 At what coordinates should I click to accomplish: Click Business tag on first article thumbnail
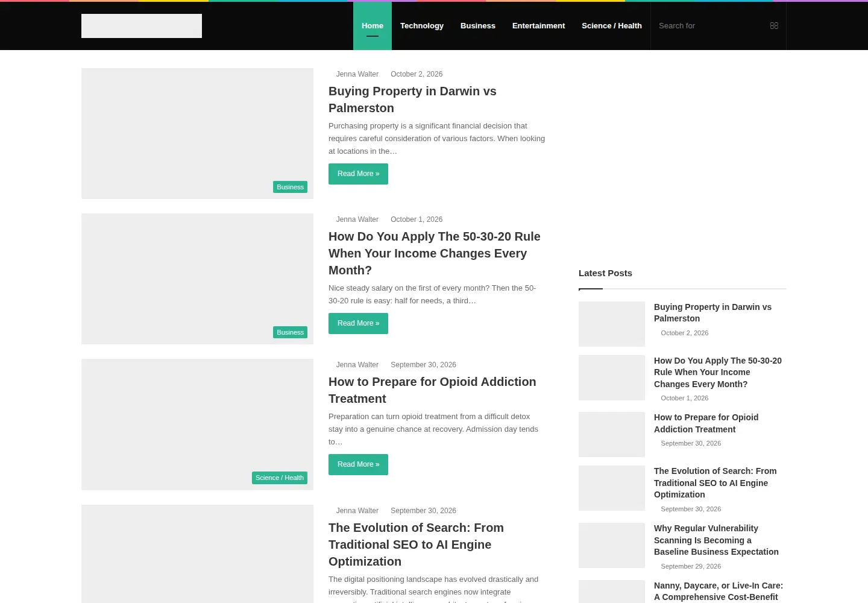(290, 187)
